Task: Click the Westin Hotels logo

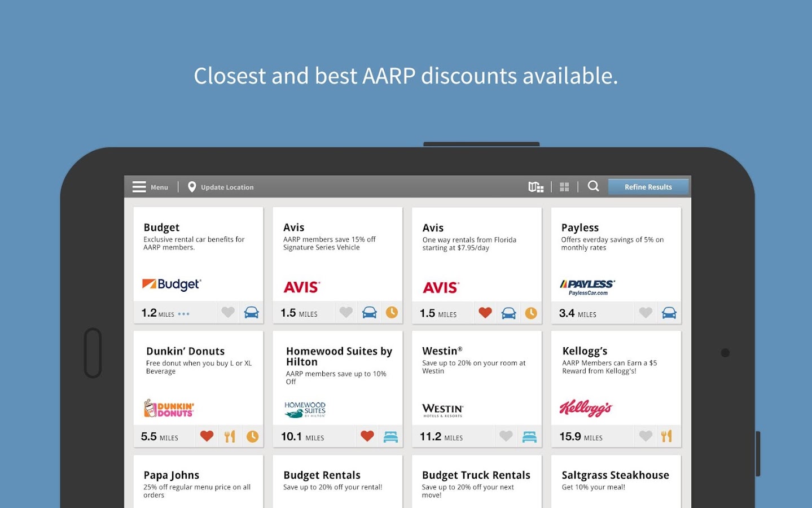Action: pyautogui.click(x=443, y=410)
